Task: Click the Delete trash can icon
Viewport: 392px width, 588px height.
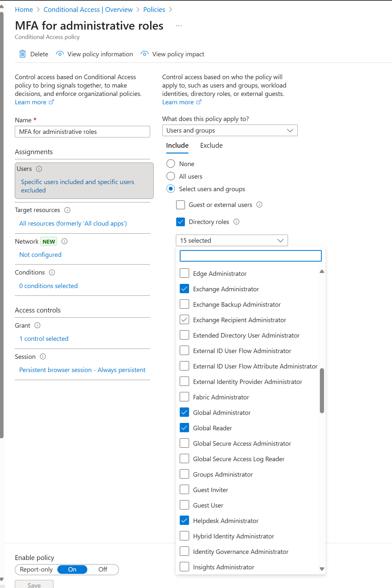Action: [23, 54]
